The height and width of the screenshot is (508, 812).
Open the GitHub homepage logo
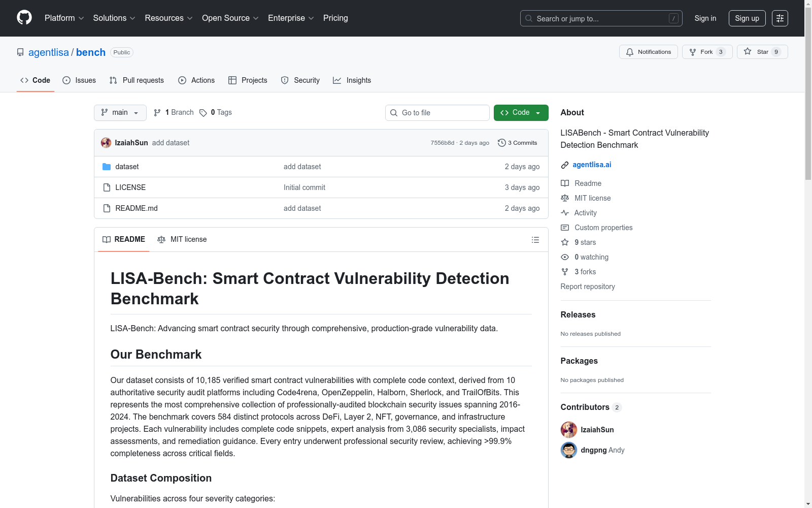pyautogui.click(x=24, y=18)
